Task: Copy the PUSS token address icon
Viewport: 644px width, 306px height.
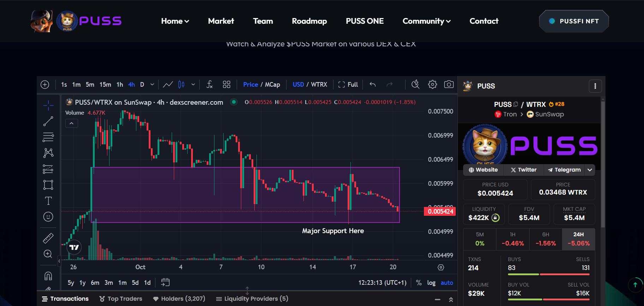Action: click(516, 104)
